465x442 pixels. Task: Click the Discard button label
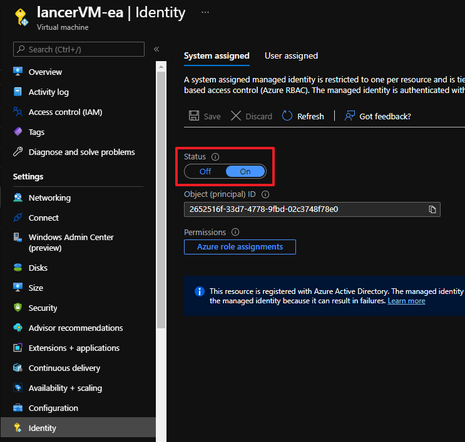259,116
